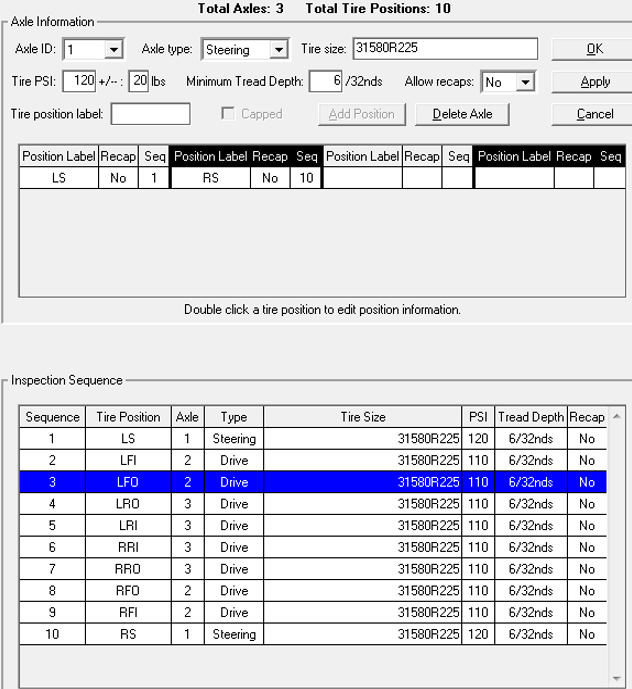Image resolution: width=632 pixels, height=689 pixels.
Task: Click the Tire Position column header
Action: (x=128, y=416)
